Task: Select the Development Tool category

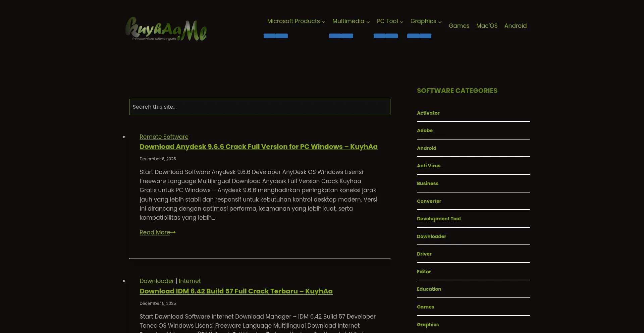Action: [438, 219]
